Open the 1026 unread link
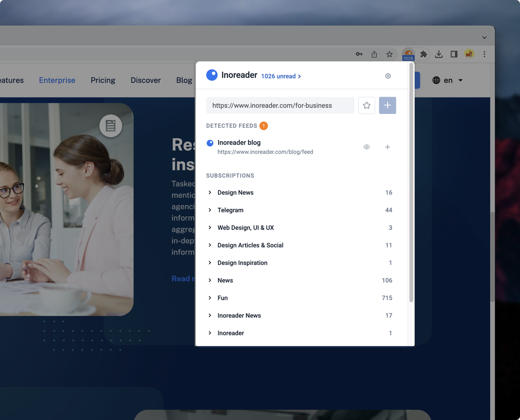Screen dimensions: 520x420 tap(278, 76)
